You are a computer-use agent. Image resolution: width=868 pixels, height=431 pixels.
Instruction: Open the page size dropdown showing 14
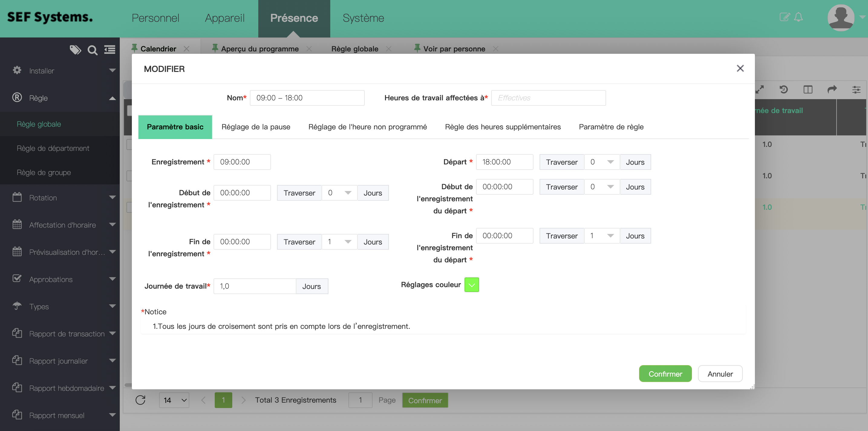[x=174, y=400]
